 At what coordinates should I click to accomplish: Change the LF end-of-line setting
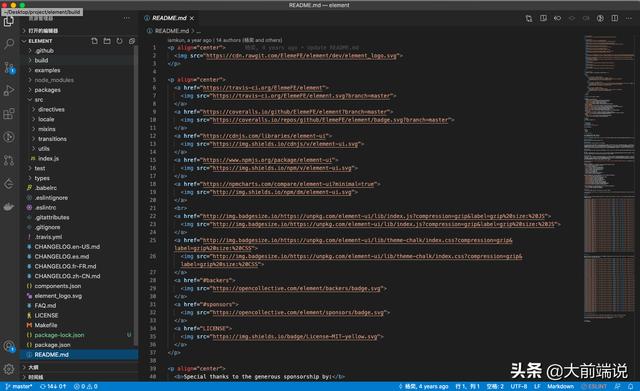537,386
